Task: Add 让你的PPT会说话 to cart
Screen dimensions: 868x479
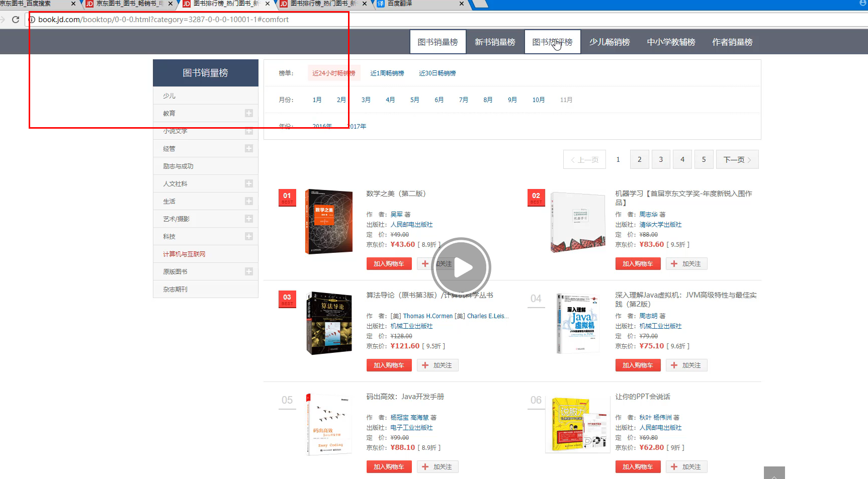Action: pos(638,467)
